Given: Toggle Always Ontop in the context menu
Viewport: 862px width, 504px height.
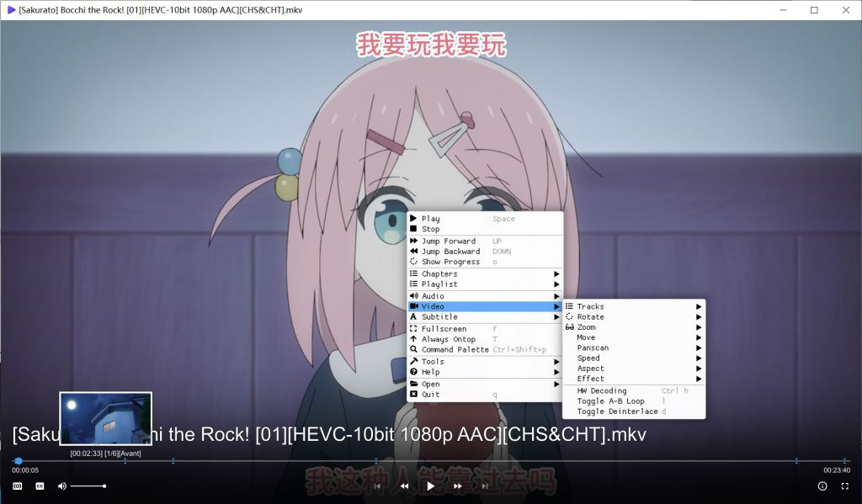Looking at the screenshot, I should (x=485, y=340).
